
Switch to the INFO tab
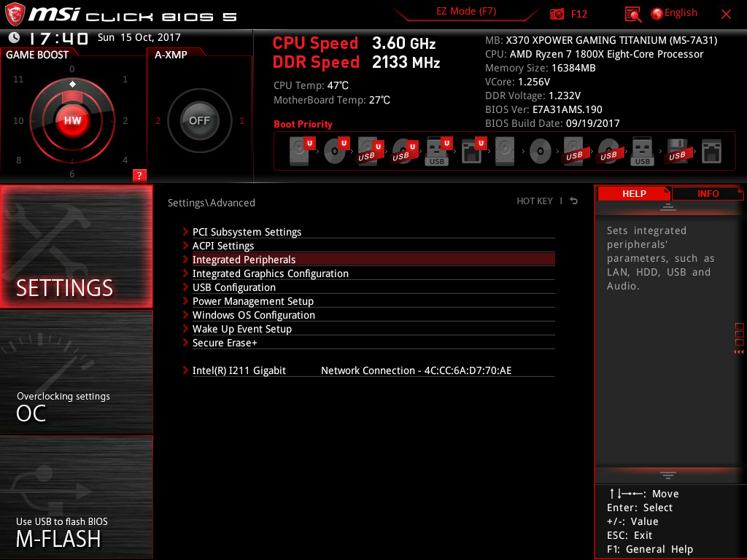click(x=708, y=193)
